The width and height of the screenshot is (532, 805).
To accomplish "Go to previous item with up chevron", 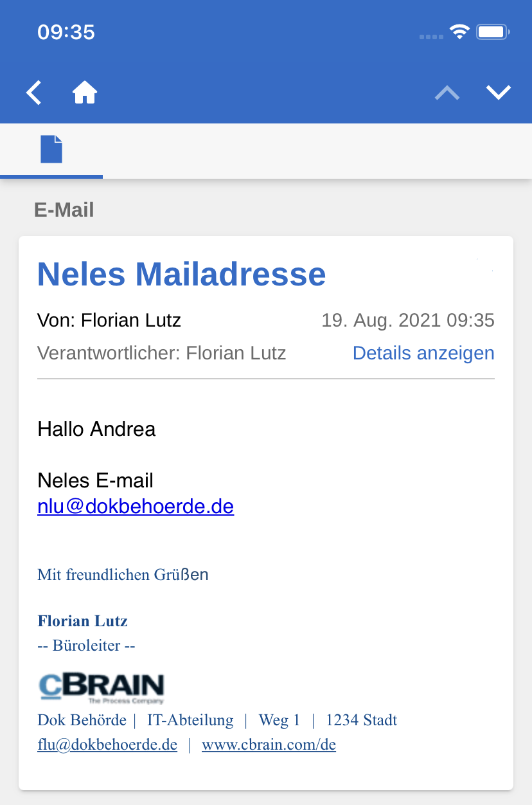I will [x=447, y=93].
